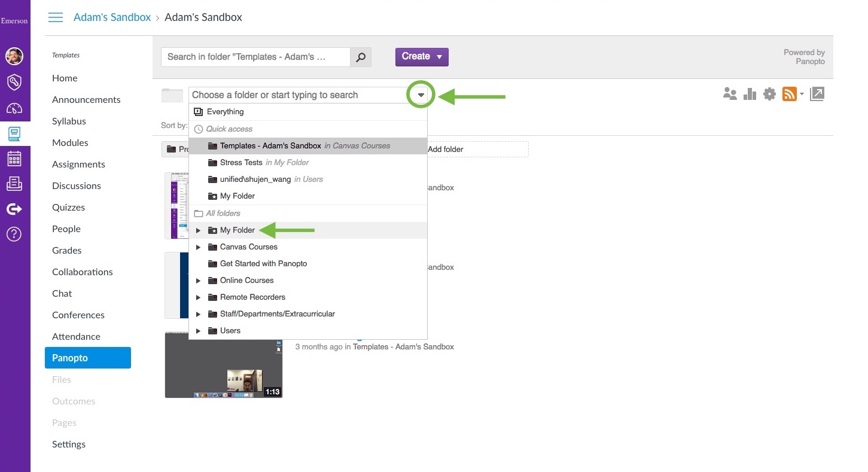Expand the Users folder

coord(198,331)
